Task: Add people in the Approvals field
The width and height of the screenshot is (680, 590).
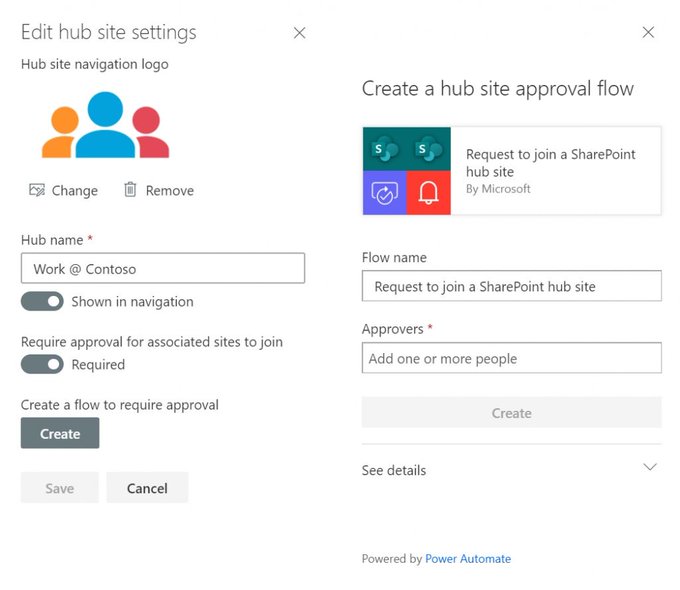Action: (512, 358)
